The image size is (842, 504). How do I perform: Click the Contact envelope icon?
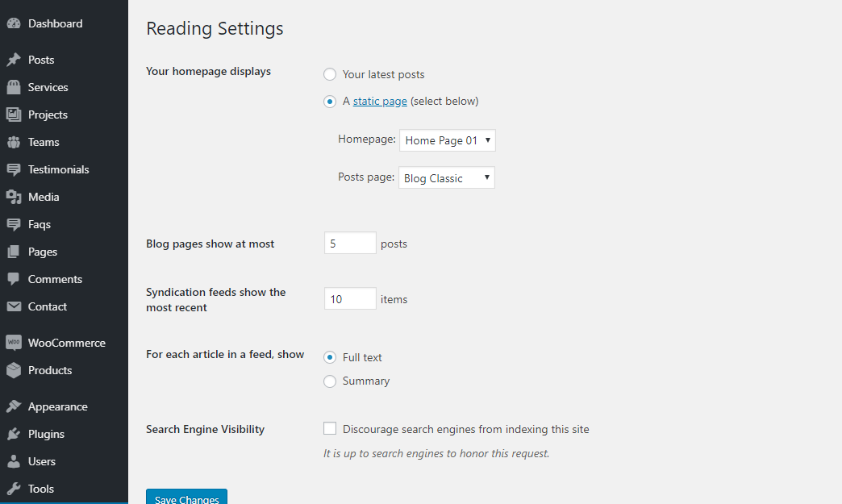(x=14, y=306)
